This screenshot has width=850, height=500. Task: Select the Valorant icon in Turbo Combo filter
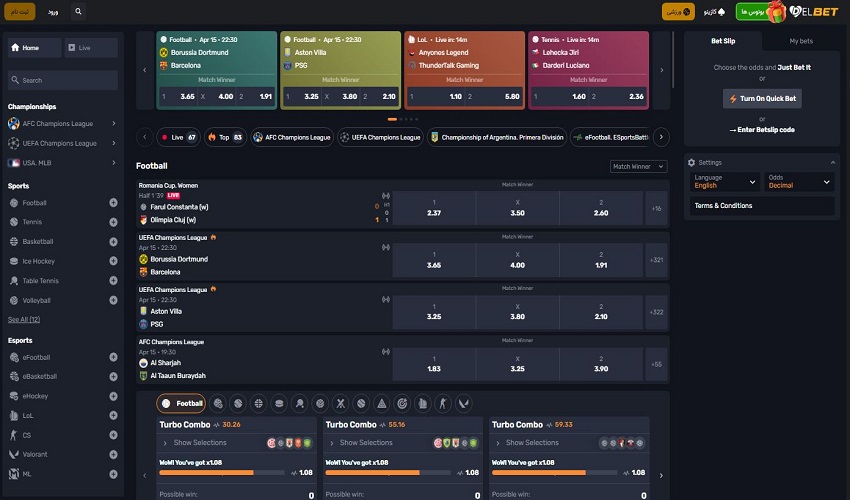pos(463,403)
